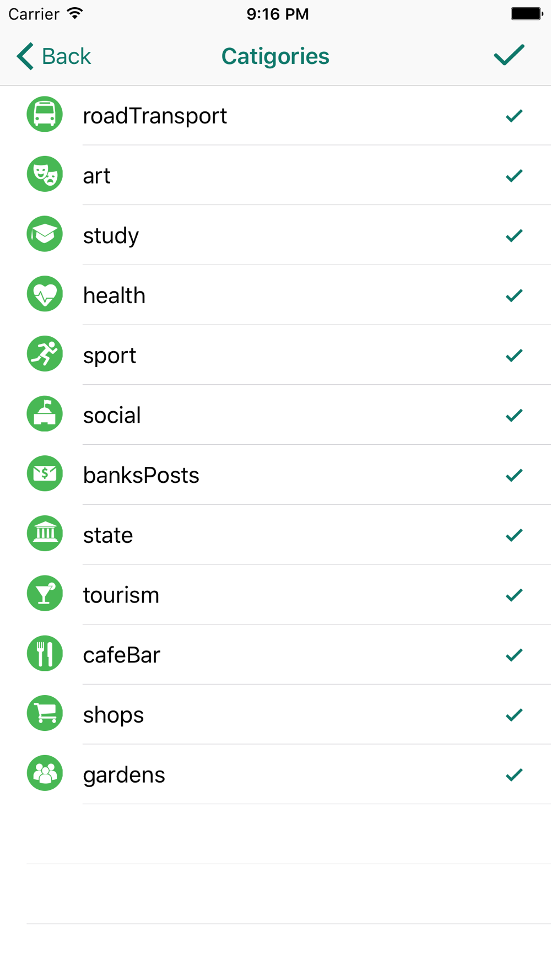Tap the state bank building icon
The height and width of the screenshot is (980, 551).
click(45, 534)
